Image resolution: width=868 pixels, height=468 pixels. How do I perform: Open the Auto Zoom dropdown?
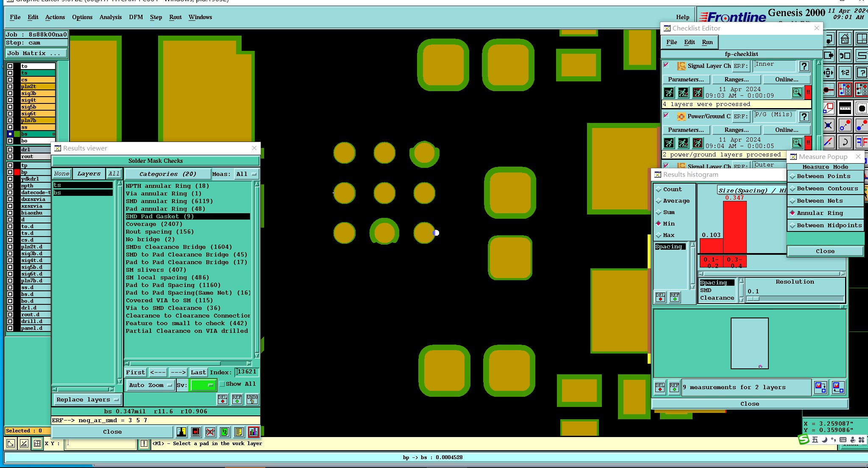(x=150, y=385)
